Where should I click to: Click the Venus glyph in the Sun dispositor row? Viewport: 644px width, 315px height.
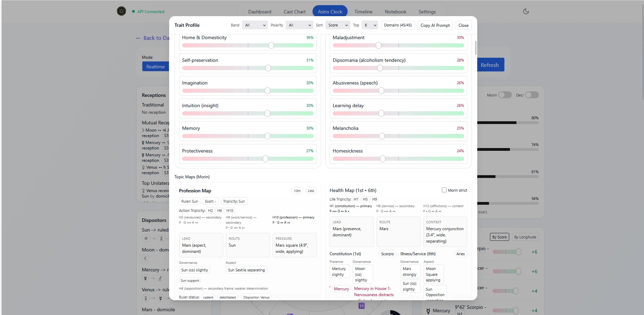pyautogui.click(x=161, y=238)
